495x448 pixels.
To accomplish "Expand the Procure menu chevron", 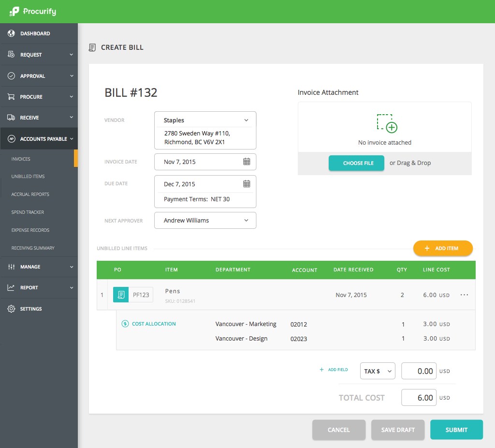I will click(x=72, y=97).
